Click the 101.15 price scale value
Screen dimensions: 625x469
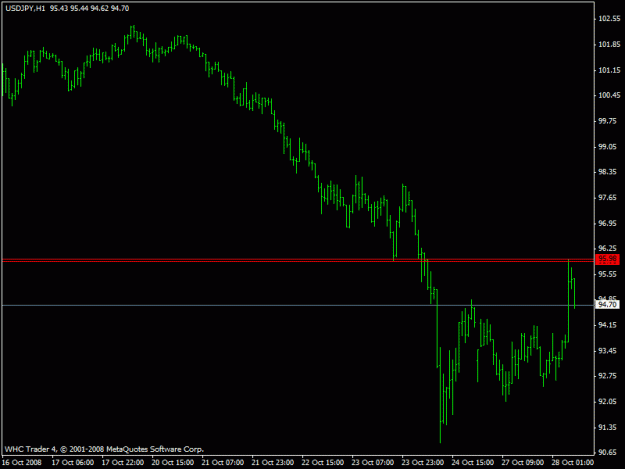coord(609,71)
